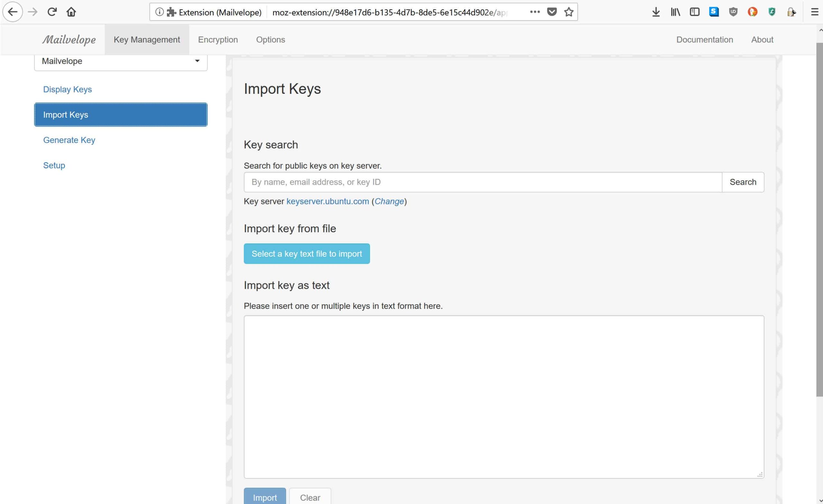This screenshot has width=823, height=504.
Task: Switch to the Encryption tab
Action: coord(218,40)
